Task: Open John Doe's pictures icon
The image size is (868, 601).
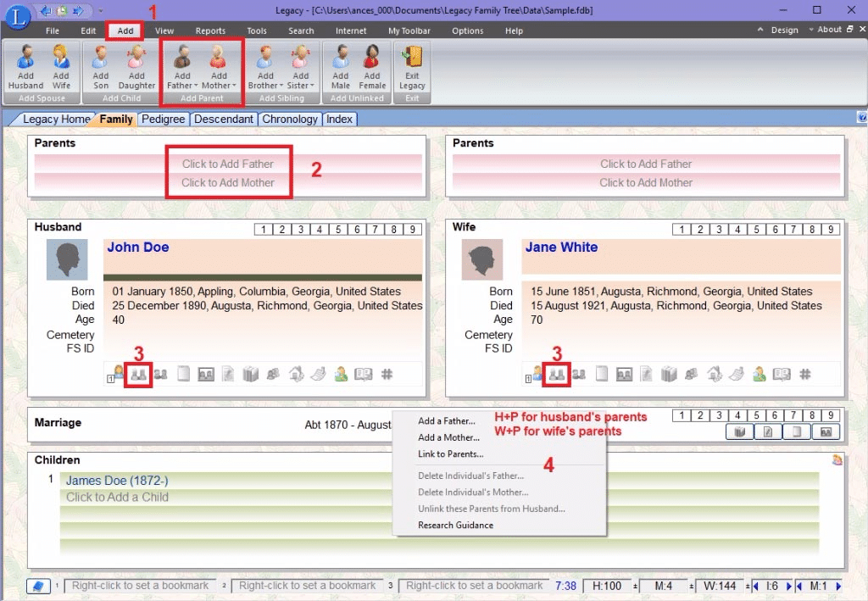Action: pos(206,375)
